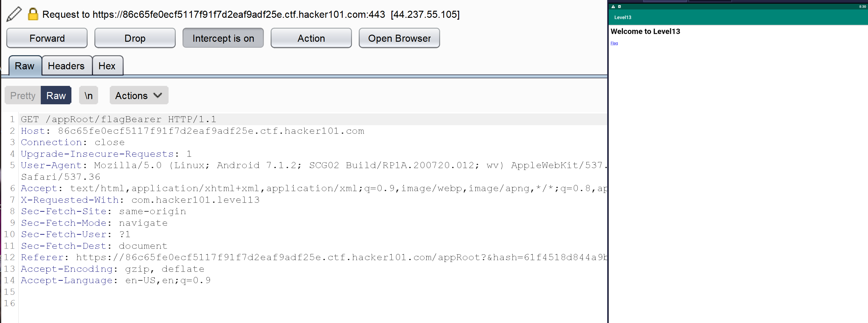Click the Level13 app title bar
This screenshot has height=323, width=868.
[x=738, y=17]
